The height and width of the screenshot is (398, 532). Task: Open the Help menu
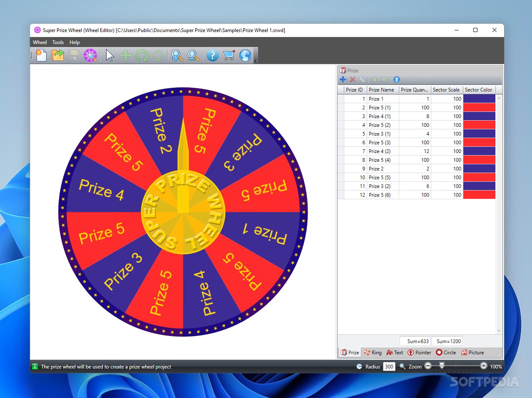coord(75,42)
